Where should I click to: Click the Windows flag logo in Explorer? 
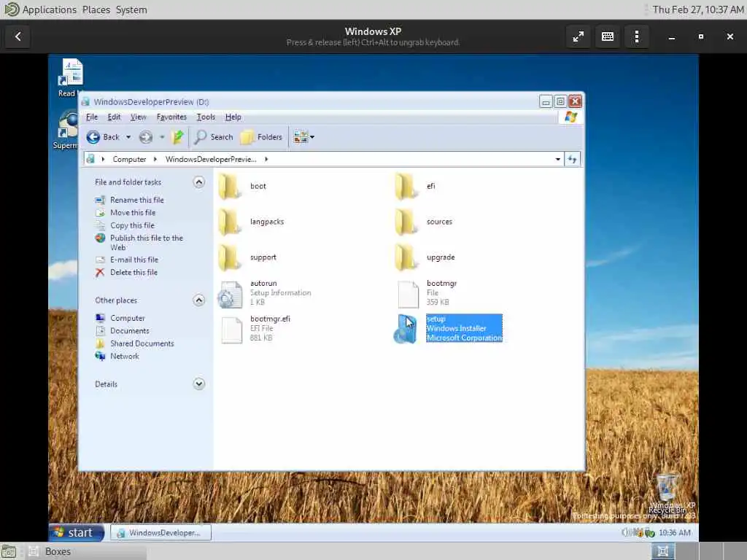pyautogui.click(x=570, y=117)
